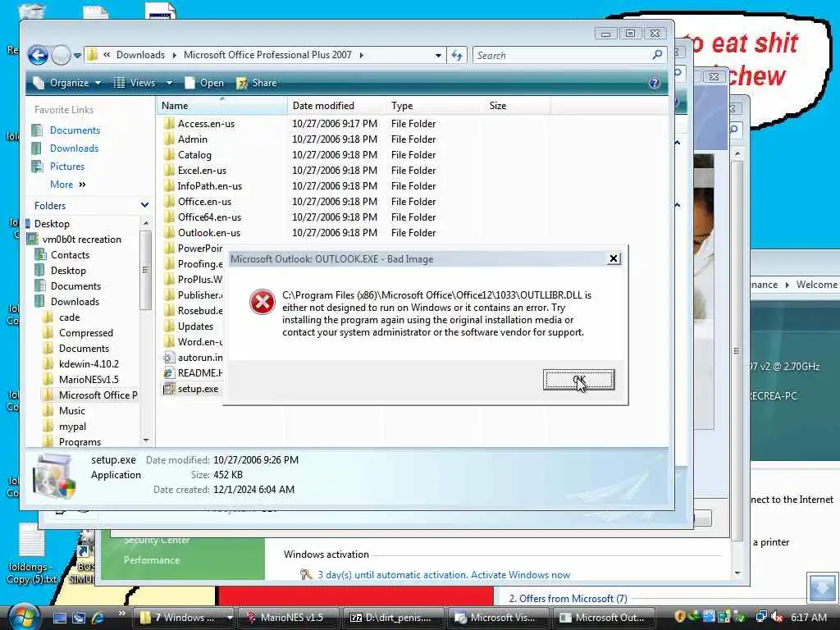Open the loldongs - Copy (5).txt desktop file
This screenshot has width=840, height=630.
(32, 554)
